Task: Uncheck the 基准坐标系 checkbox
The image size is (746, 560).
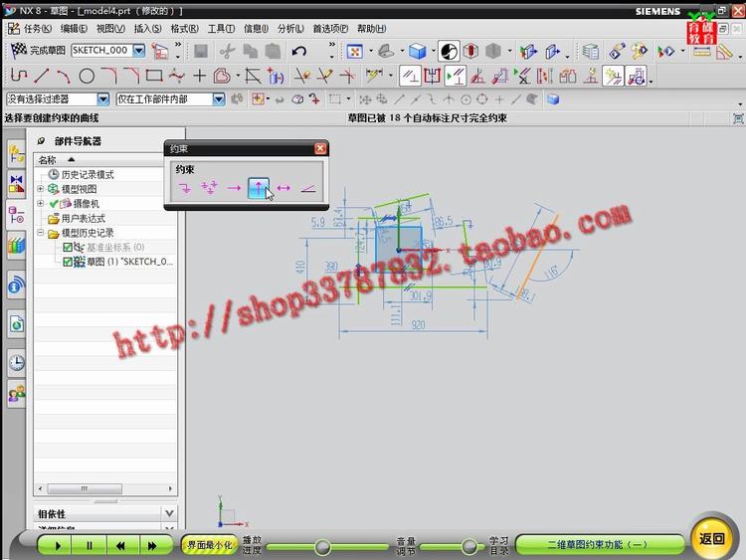Action: pyautogui.click(x=68, y=247)
